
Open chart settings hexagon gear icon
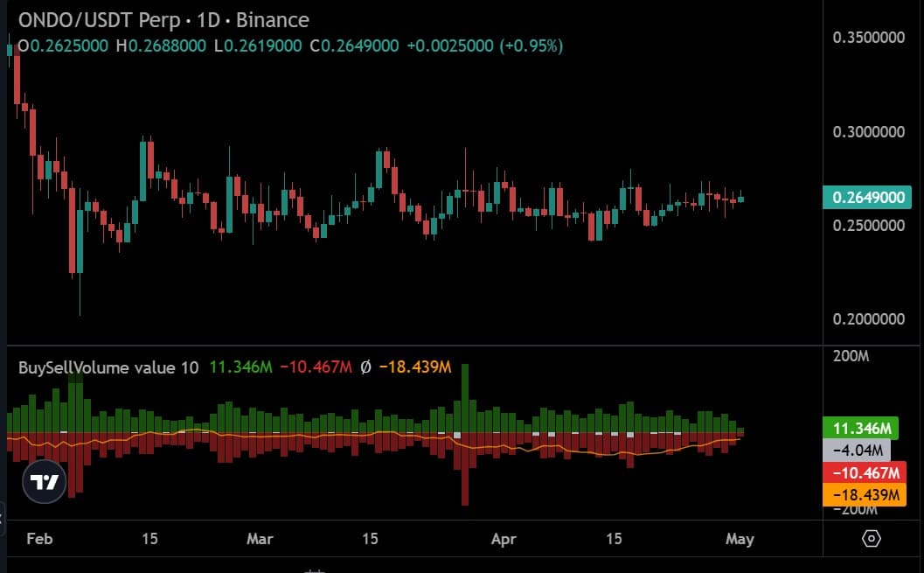[871, 538]
